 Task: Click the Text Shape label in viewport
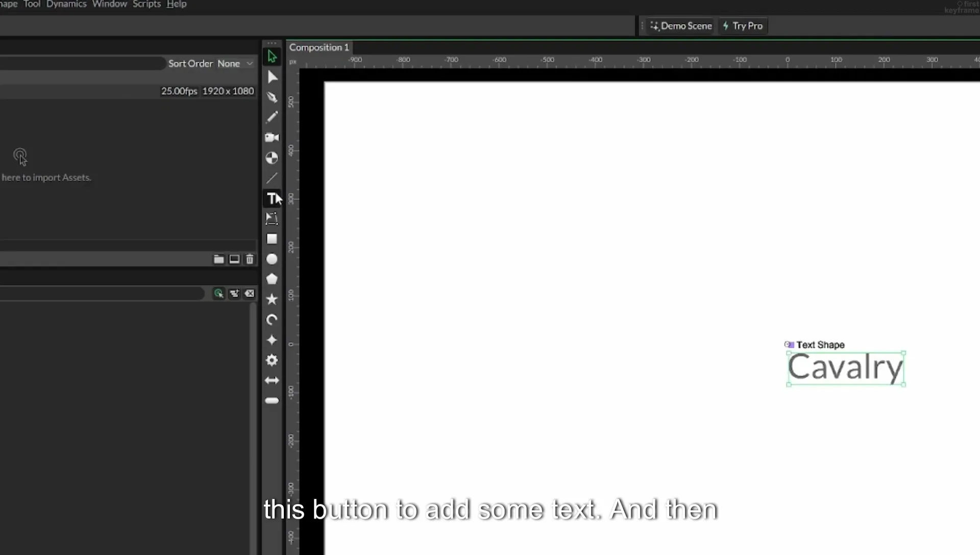(x=820, y=345)
